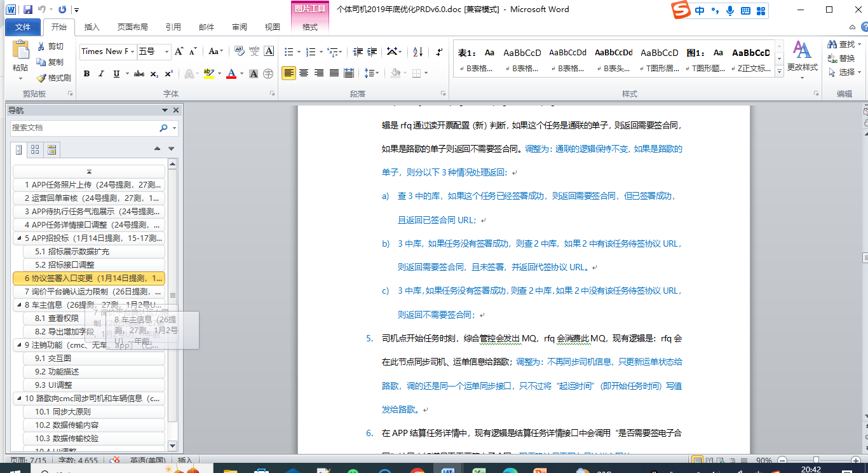868x473 pixels.
Task: Toggle Superscript formatting
Action: tap(169, 74)
